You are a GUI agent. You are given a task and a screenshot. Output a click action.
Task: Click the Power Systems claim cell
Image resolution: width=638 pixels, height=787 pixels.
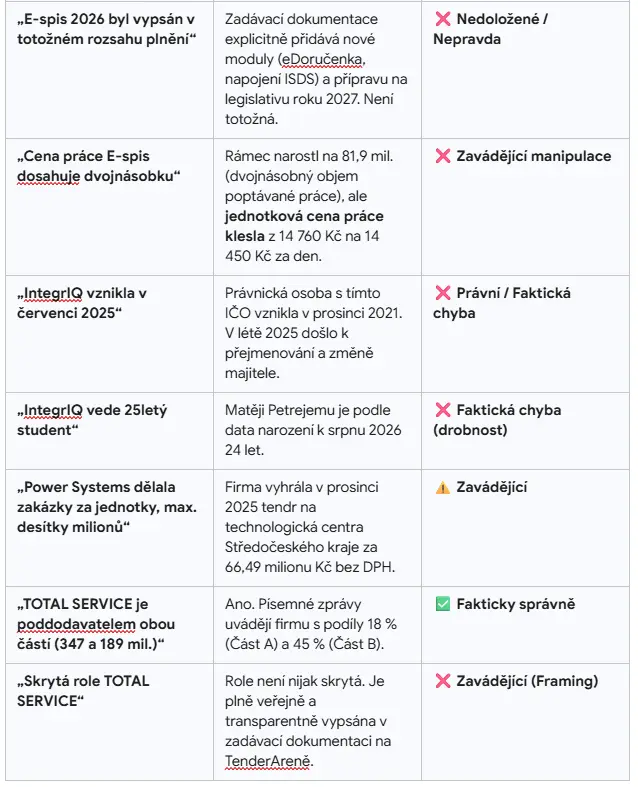click(x=109, y=528)
